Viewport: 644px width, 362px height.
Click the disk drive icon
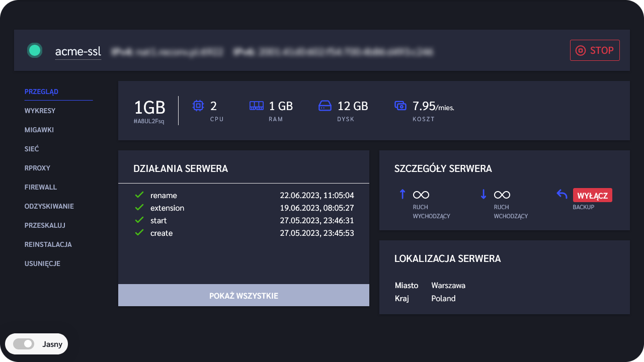click(x=325, y=106)
